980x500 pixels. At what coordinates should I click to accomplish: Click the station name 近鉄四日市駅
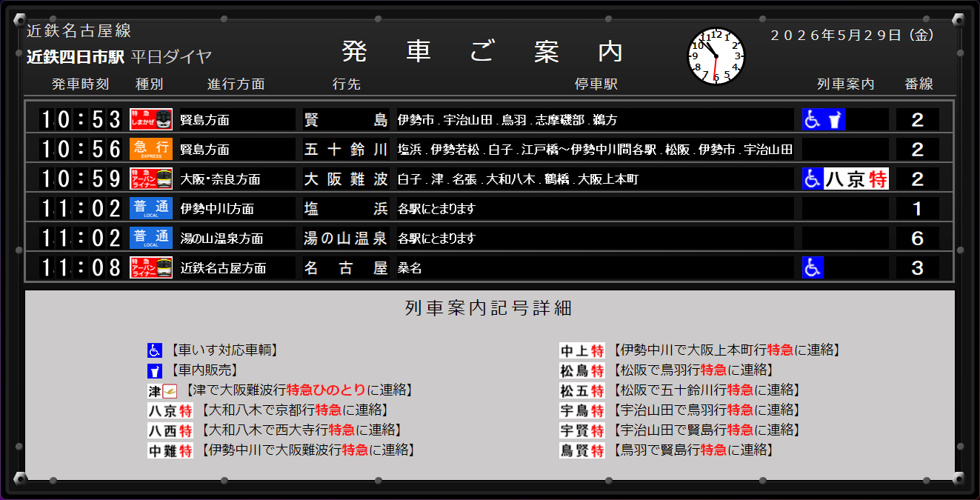(76, 56)
